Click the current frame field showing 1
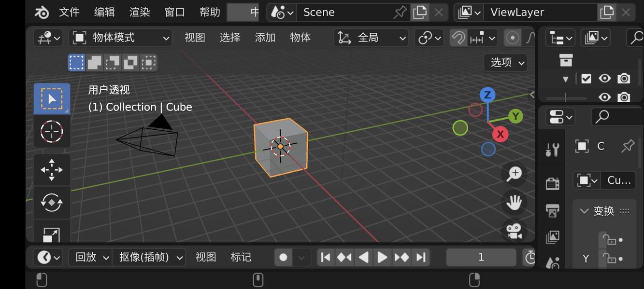Image resolution: width=644 pixels, height=289 pixels. pyautogui.click(x=481, y=257)
